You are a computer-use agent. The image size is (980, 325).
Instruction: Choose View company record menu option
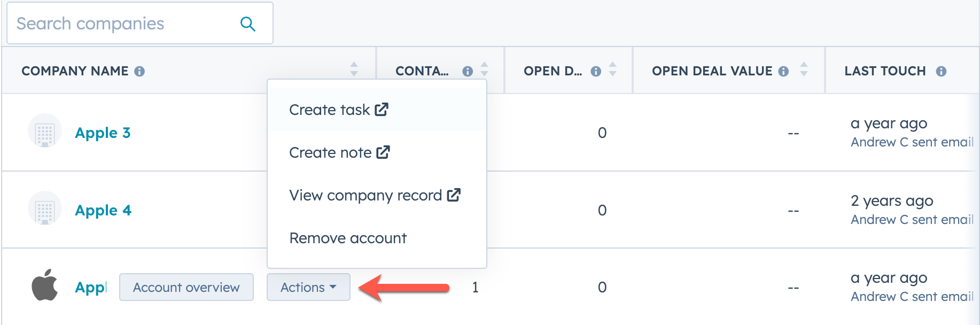[374, 195]
